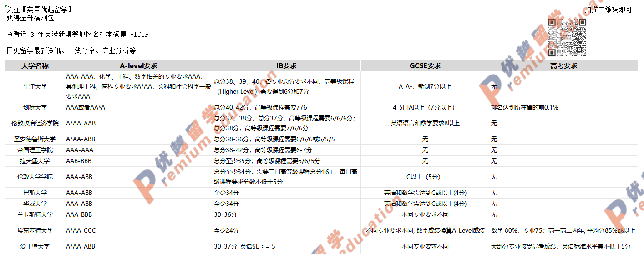The height and width of the screenshot is (254, 644).
Task: Click Exeter's 高考 cell starting 数学 80%
Action: (564, 230)
